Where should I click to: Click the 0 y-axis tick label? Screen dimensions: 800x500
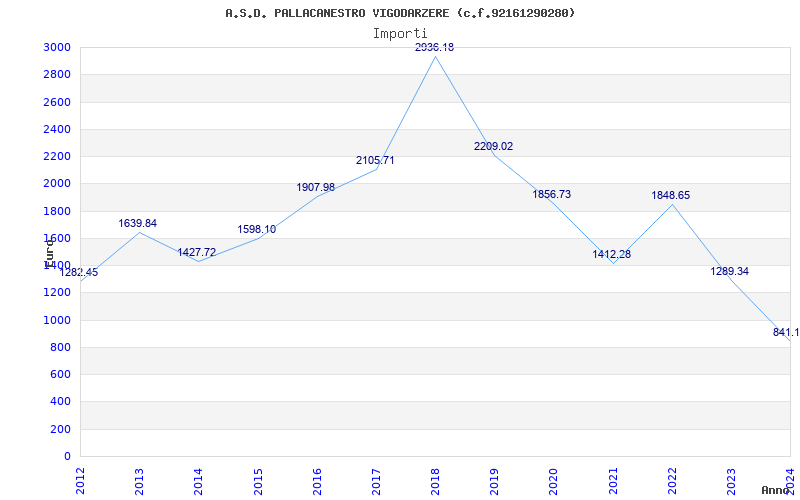pos(67,457)
